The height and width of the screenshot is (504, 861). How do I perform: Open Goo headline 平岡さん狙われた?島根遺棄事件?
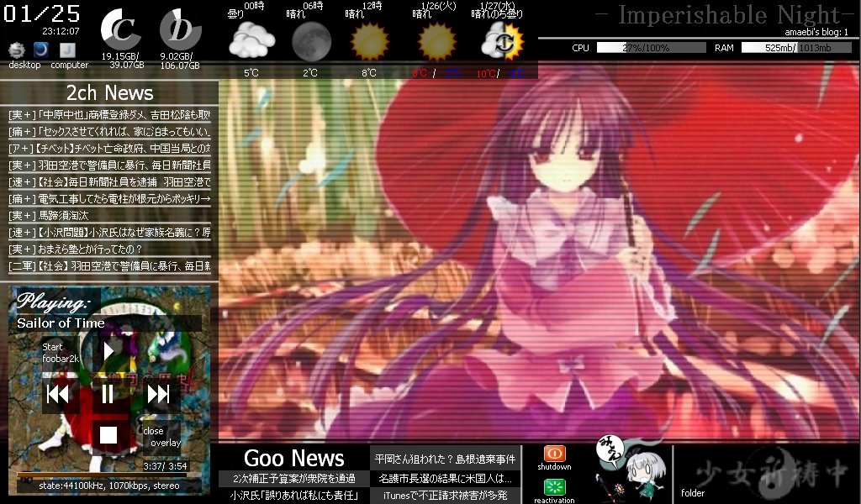(x=445, y=459)
